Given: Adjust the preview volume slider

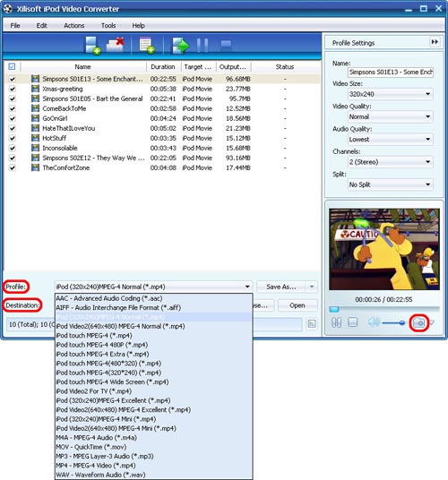Looking at the screenshot, I should click(394, 322).
